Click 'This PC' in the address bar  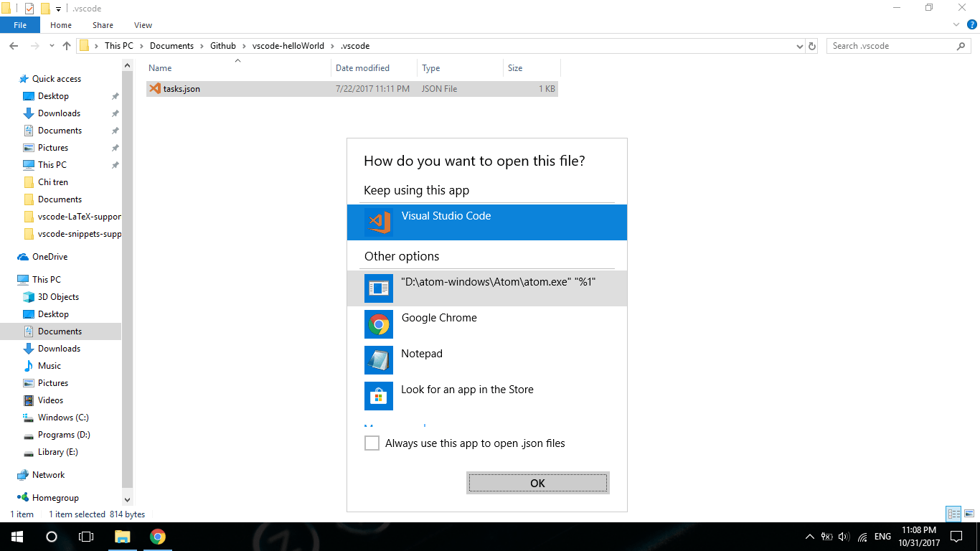pos(119,46)
